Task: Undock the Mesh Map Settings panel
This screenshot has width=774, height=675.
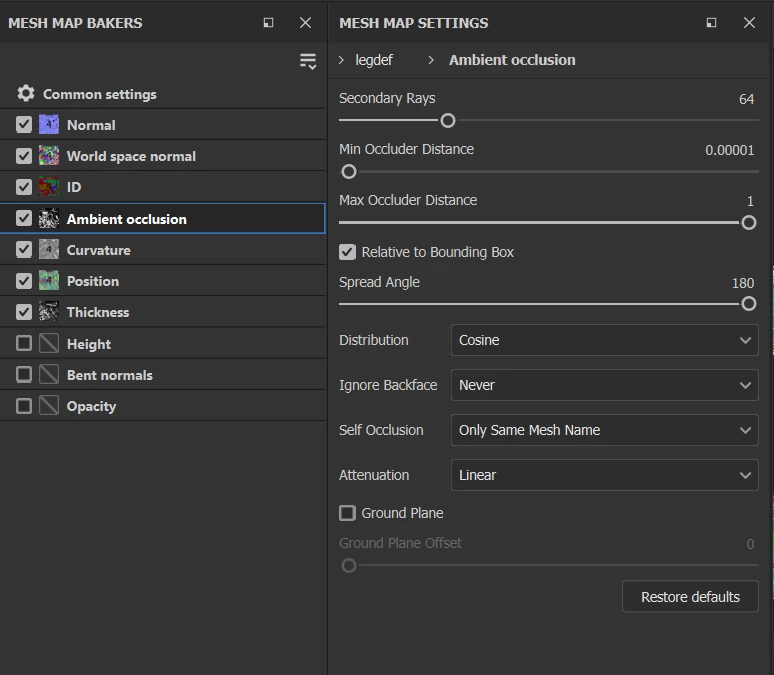Action: (x=711, y=23)
